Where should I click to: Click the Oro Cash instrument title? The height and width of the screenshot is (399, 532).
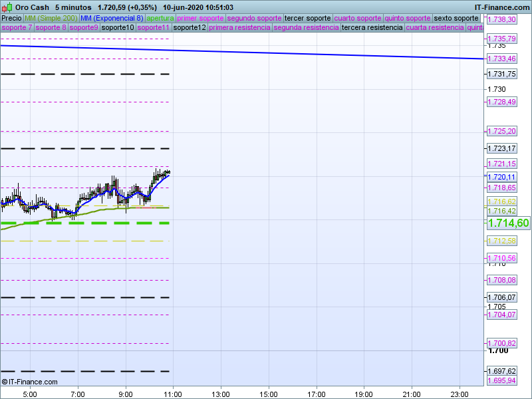point(32,7)
